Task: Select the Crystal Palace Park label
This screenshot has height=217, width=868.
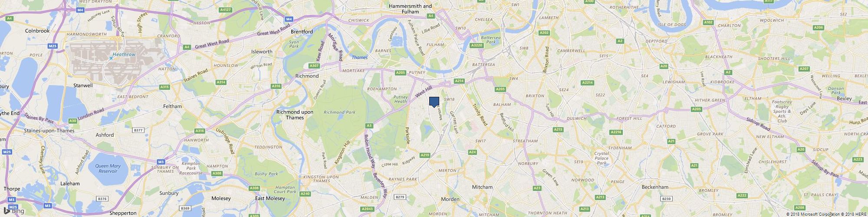Action: coord(602,158)
